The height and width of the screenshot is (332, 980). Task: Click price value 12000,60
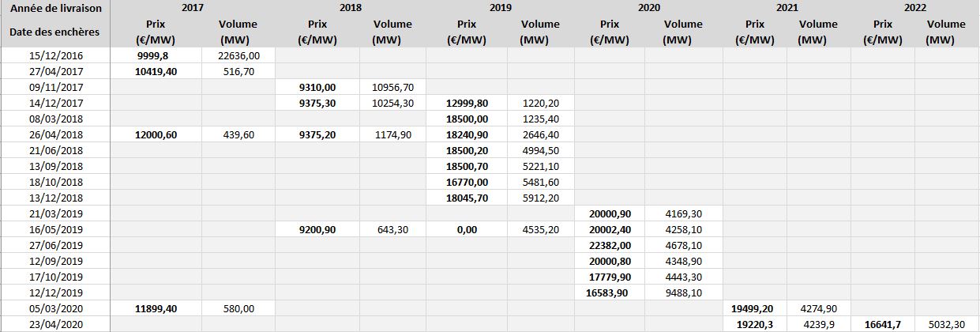click(x=155, y=134)
